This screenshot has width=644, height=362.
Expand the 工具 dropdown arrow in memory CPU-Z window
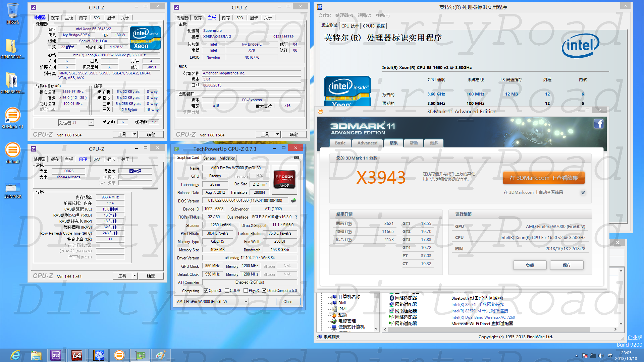coord(135,276)
